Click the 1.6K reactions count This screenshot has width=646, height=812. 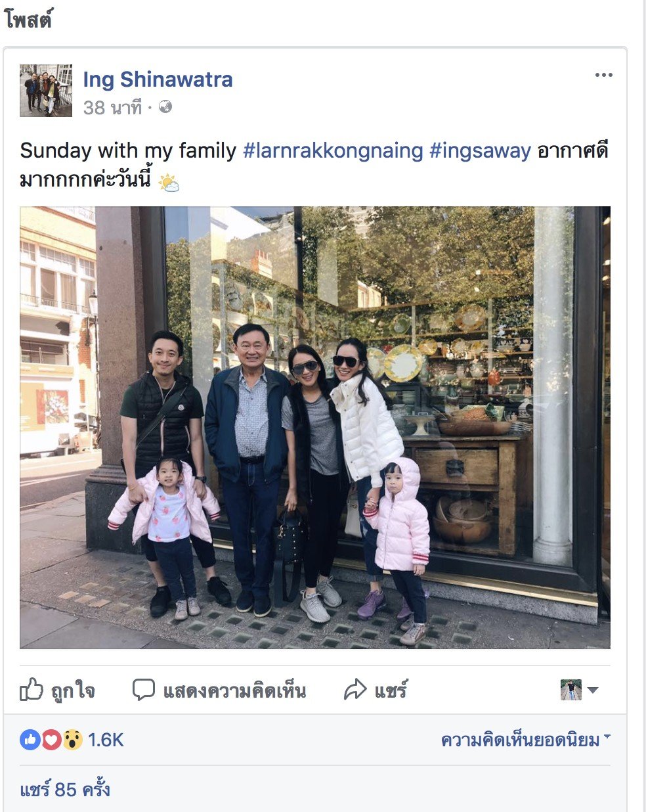pos(106,740)
